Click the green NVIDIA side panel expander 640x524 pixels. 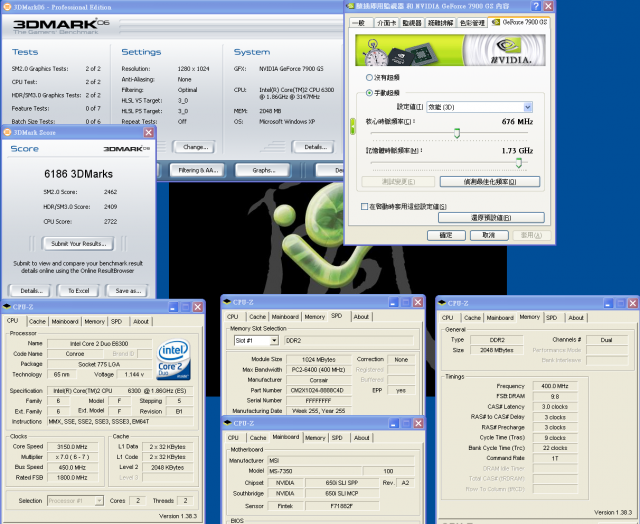tap(353, 127)
